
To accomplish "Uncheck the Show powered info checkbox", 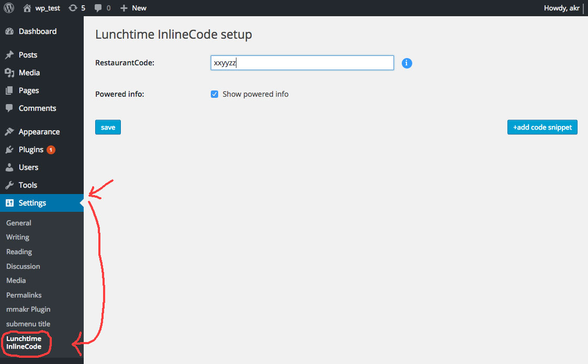I will coord(214,94).
